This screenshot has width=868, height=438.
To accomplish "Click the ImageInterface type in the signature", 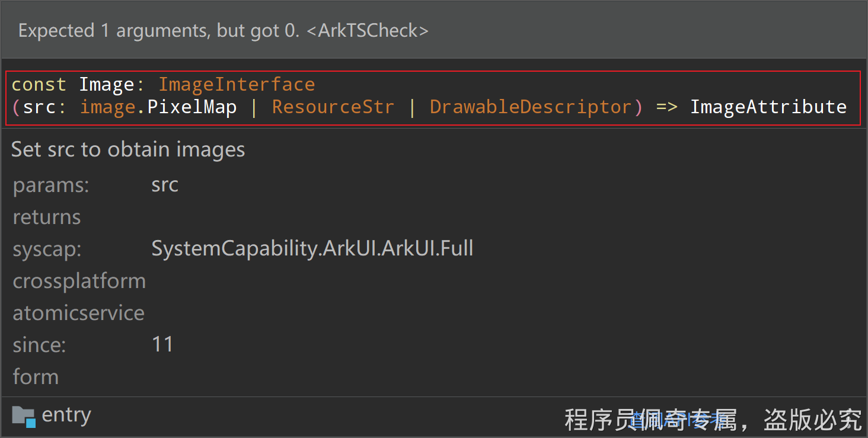I will click(x=237, y=84).
